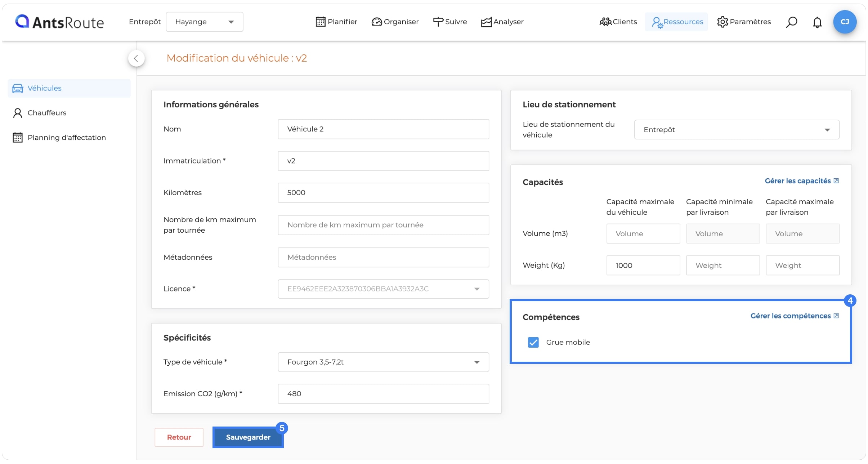This screenshot has height=464, width=868.
Task: Open the Lieu de stationnement dropdown
Action: (737, 130)
